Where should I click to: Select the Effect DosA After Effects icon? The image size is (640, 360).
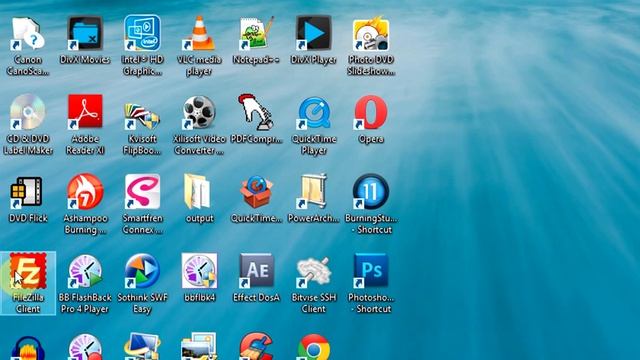click(256, 270)
